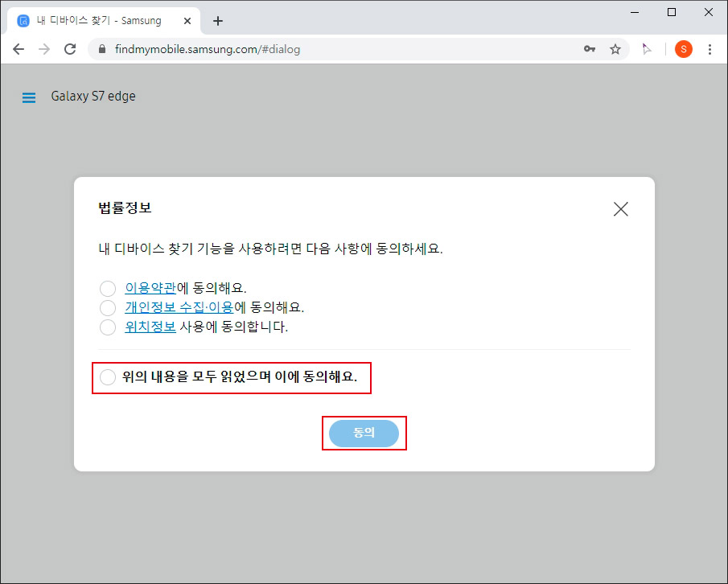
Task: Check the 개인정보 수집·이용 agreement circle
Action: [x=108, y=308]
